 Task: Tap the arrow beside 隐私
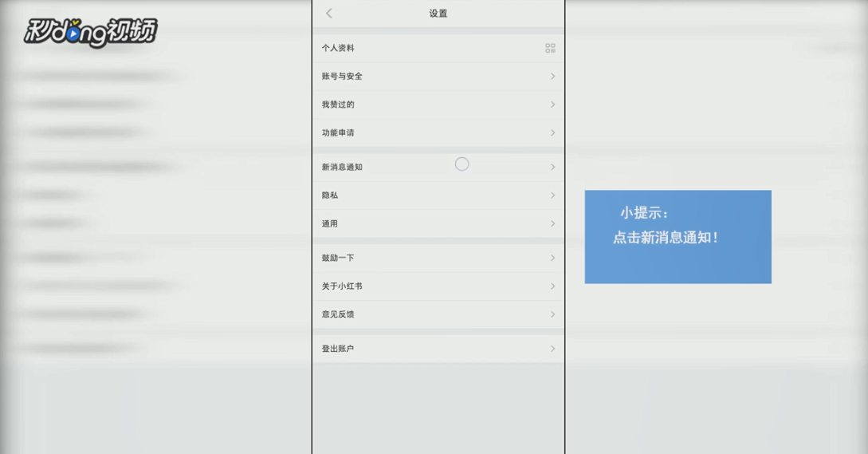click(552, 195)
